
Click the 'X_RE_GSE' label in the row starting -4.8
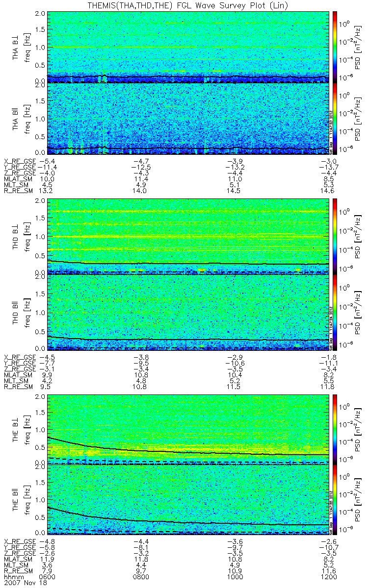(x=20, y=542)
